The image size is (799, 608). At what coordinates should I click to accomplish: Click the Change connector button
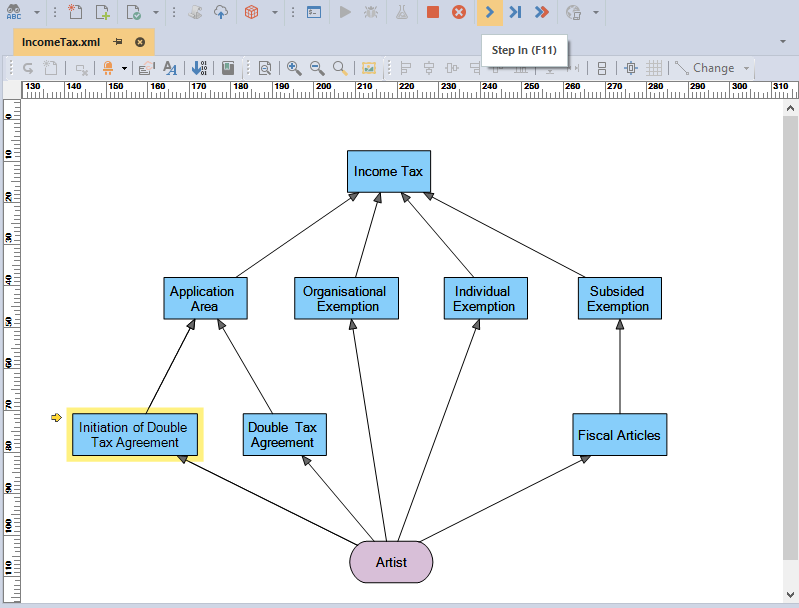[705, 68]
